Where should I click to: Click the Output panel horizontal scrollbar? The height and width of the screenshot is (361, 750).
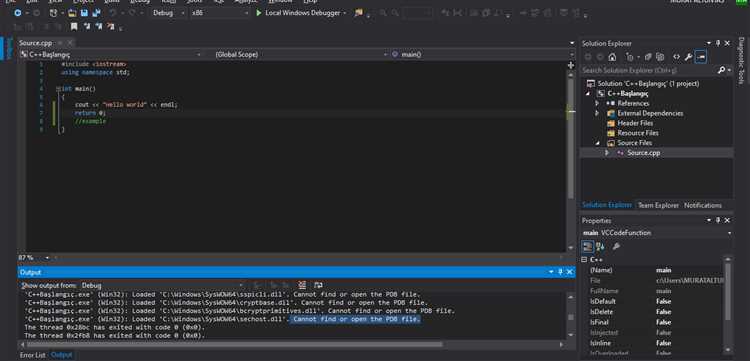[x=234, y=344]
